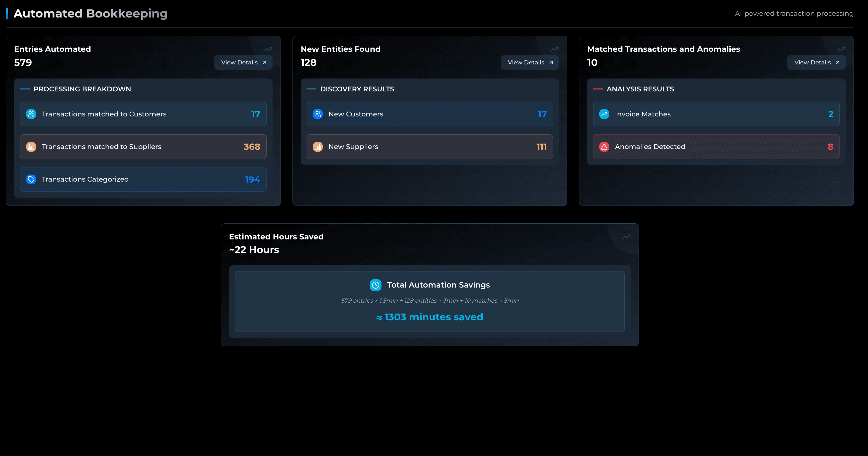Click the people icon beside New Customers
This screenshot has width=868, height=456.
(318, 114)
